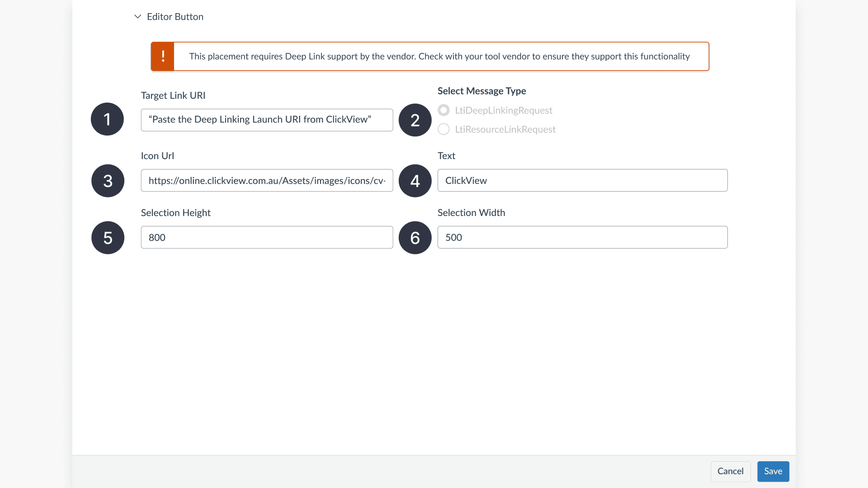The height and width of the screenshot is (488, 868).
Task: Click the numbered badge 3 beside Icon Url
Action: click(x=107, y=180)
